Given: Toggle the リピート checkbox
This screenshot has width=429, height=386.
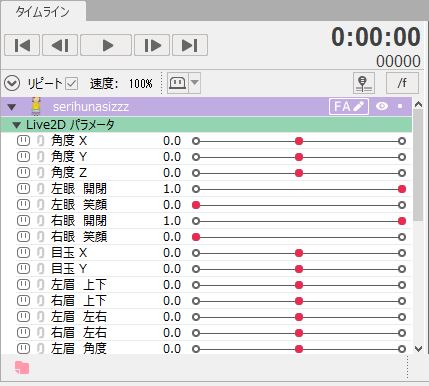Looking at the screenshot, I should coord(71,83).
